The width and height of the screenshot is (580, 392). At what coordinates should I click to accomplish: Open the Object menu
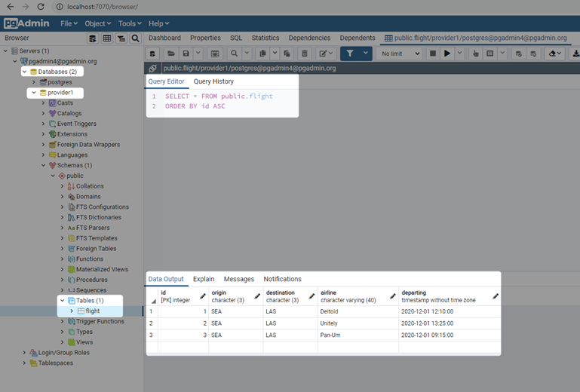[x=97, y=23]
